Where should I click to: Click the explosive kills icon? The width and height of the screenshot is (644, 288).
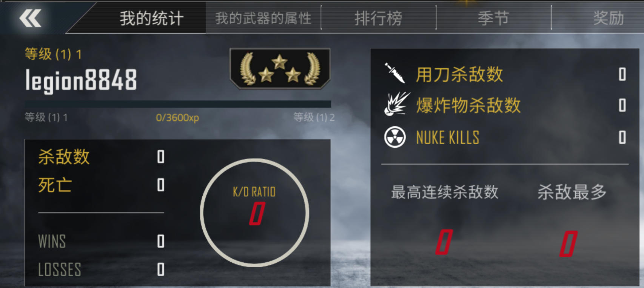coord(396,104)
